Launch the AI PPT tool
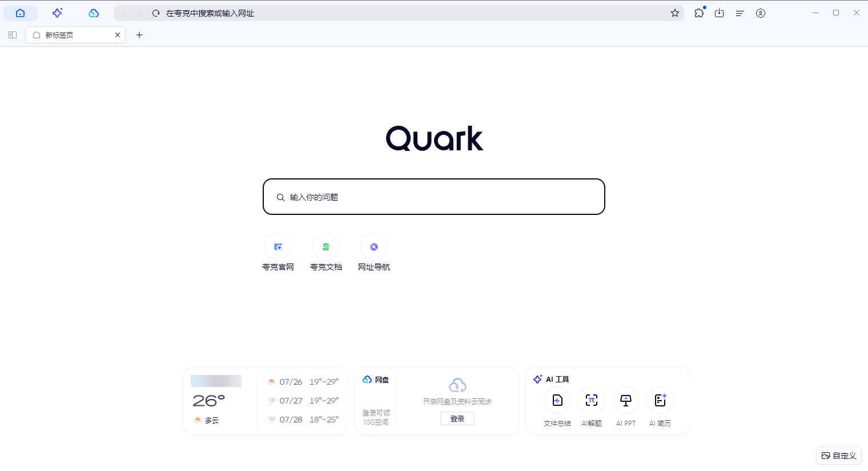Viewport: 868px width, 471px height. tap(626, 407)
